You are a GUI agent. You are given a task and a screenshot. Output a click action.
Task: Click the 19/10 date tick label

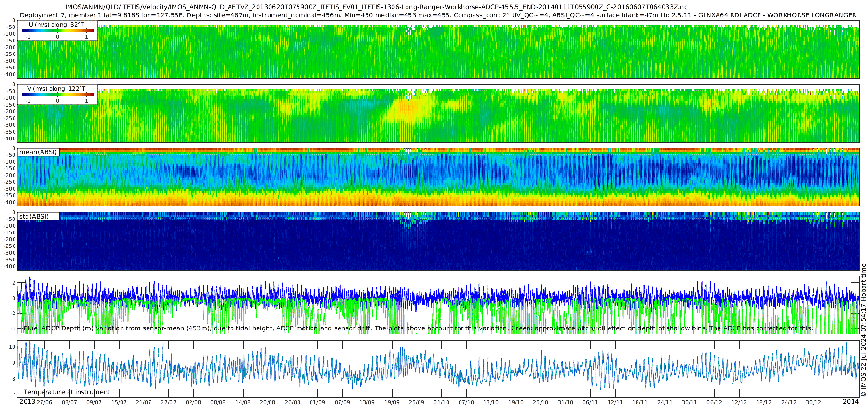[x=516, y=402]
